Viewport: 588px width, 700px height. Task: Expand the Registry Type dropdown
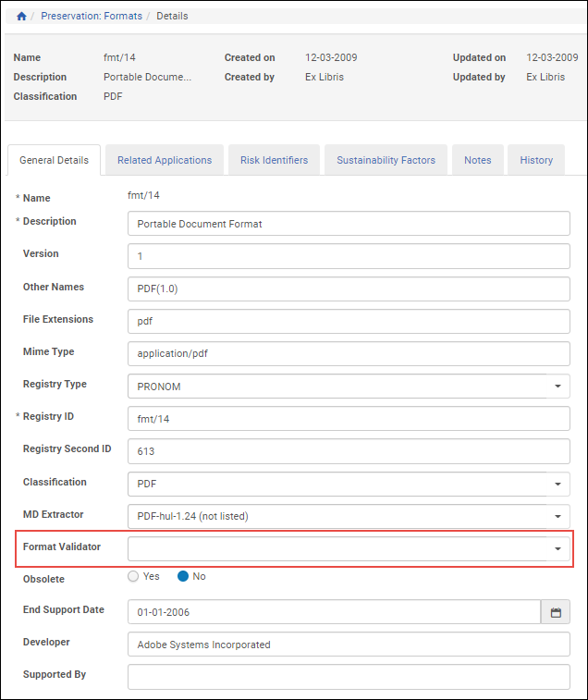pos(557,387)
